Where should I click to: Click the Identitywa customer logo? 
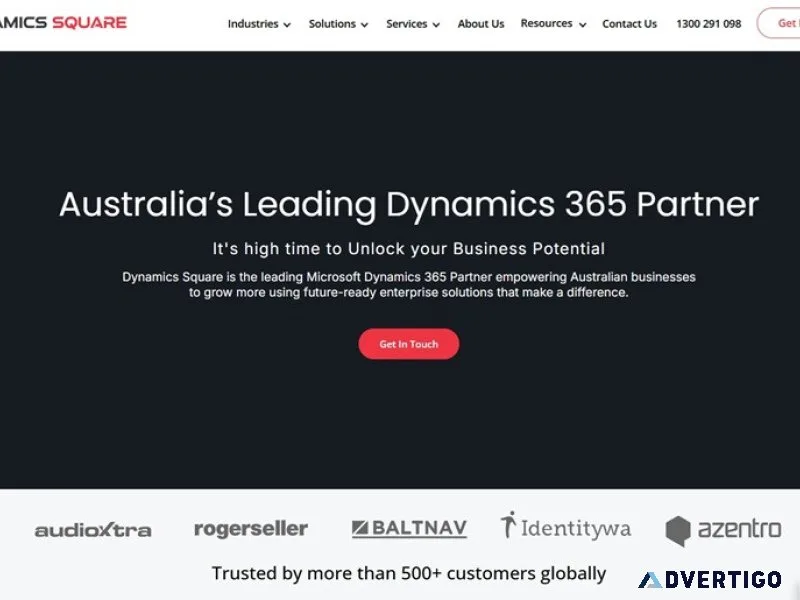pos(565,526)
